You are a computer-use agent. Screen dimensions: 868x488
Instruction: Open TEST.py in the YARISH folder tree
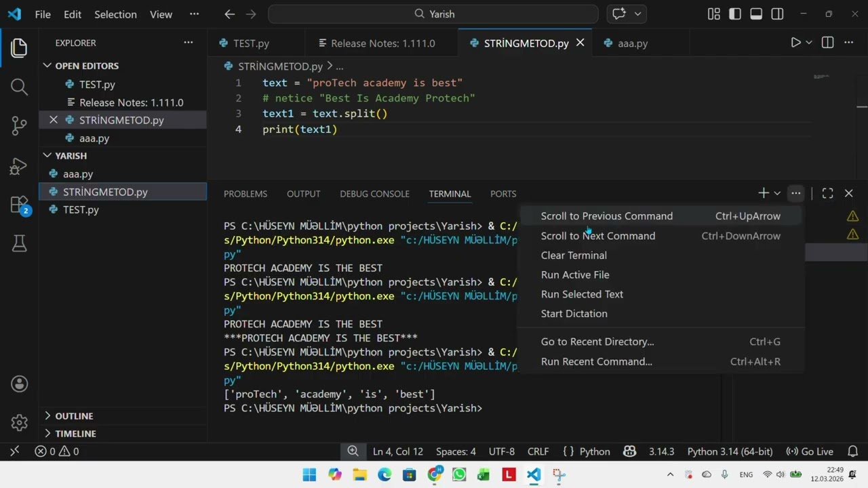pos(123,210)
